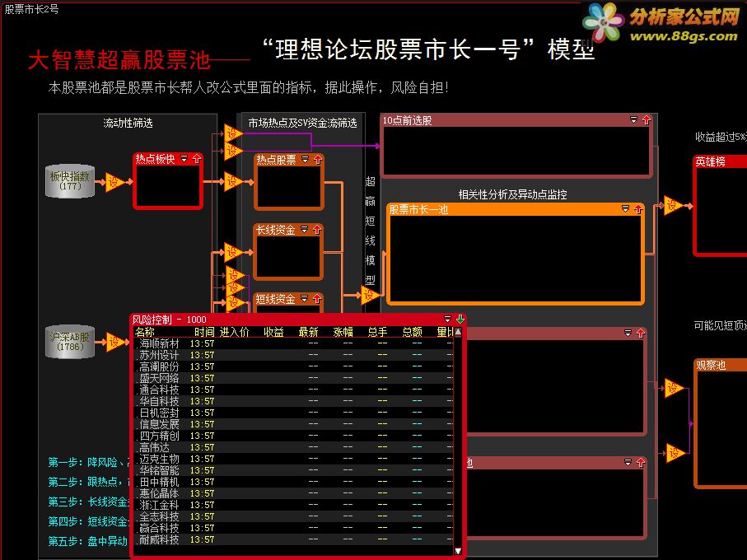Viewport: 747px width, 560px height.
Task: Select the 信息发展 row
Action: click(x=294, y=424)
